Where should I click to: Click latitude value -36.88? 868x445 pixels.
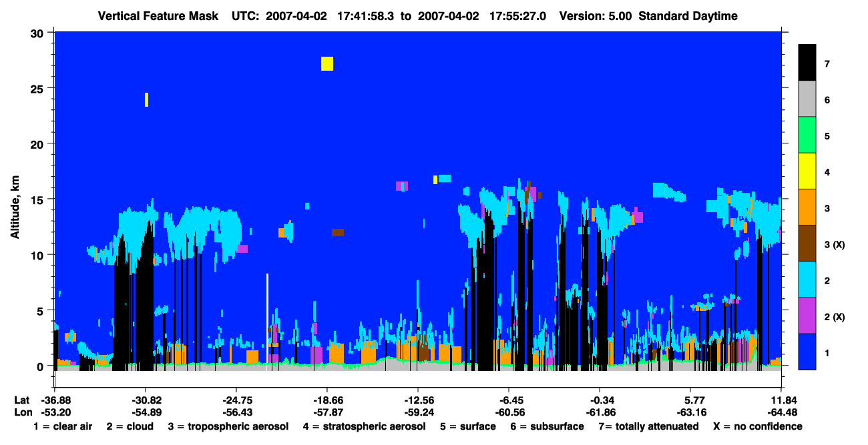55,400
